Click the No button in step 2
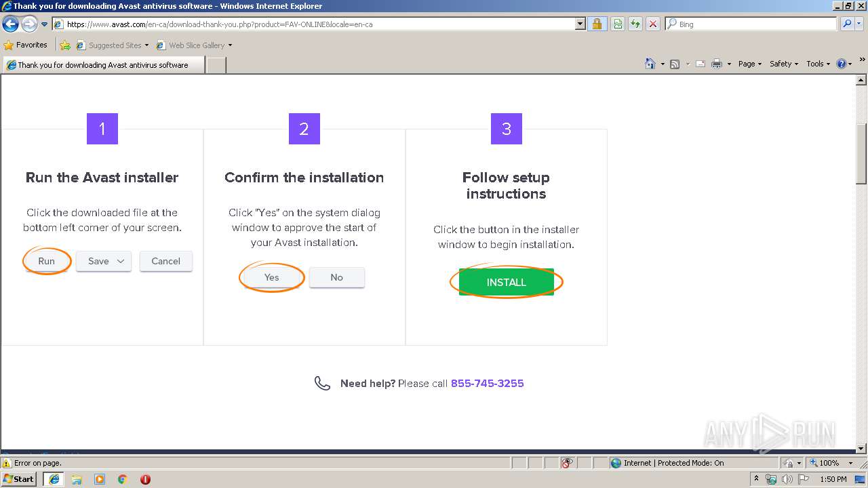Image resolution: width=868 pixels, height=488 pixels. pos(337,277)
